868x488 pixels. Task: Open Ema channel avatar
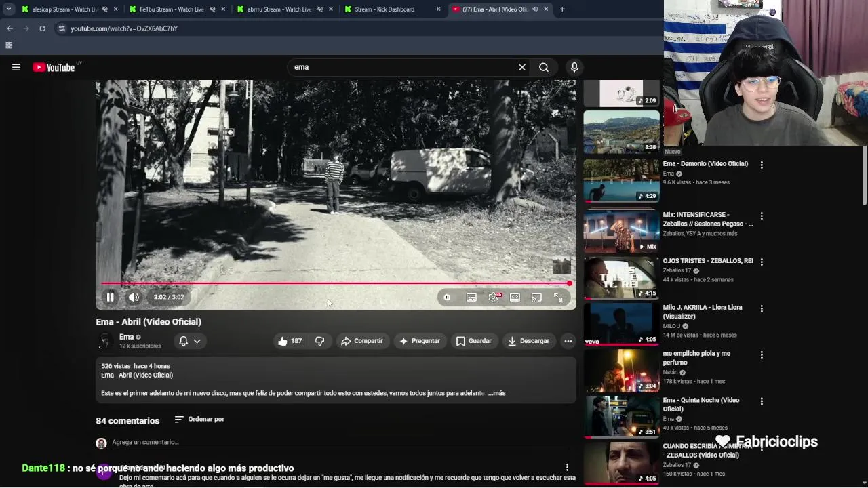click(104, 341)
